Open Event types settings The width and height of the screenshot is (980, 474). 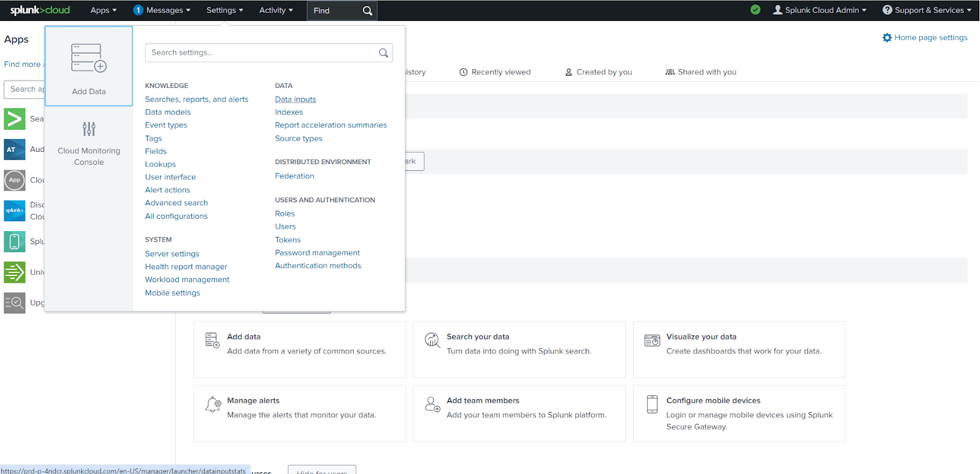point(166,125)
